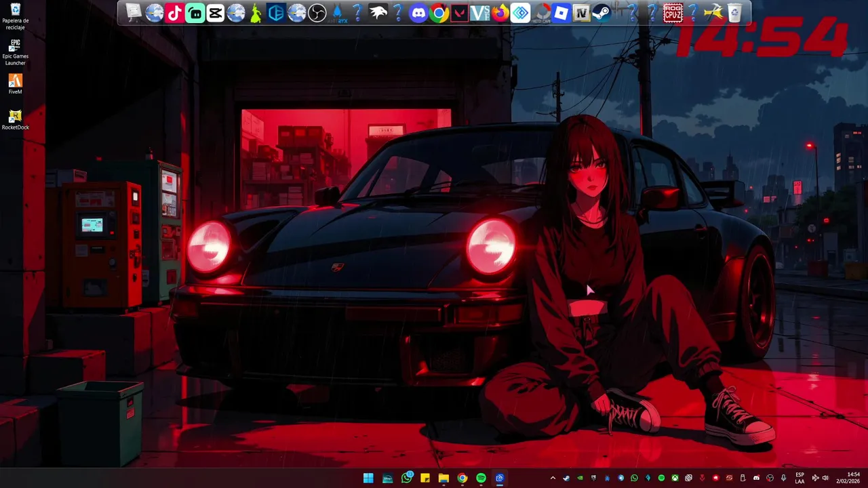868x488 pixels.
Task: Launch OBS Studio from the dock
Action: click(317, 13)
